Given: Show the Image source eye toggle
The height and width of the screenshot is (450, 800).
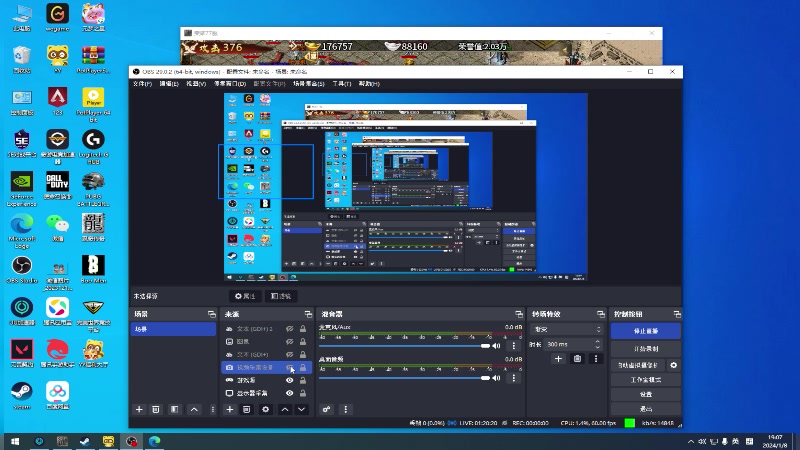Looking at the screenshot, I should (289, 342).
